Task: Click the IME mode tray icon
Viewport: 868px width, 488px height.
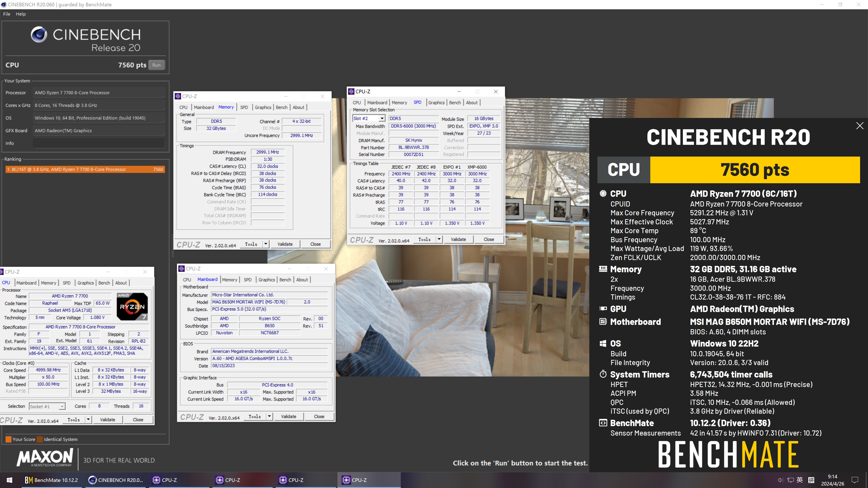Action: tap(811, 480)
